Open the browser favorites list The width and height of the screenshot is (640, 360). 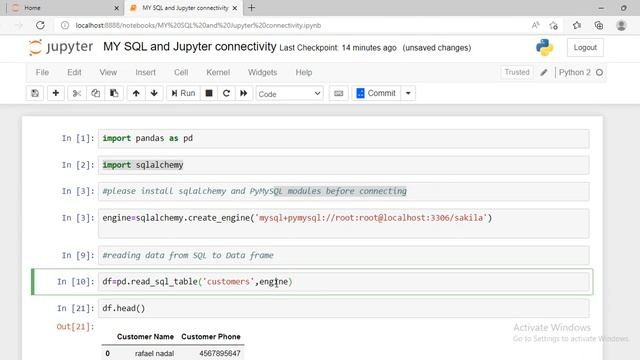click(576, 25)
